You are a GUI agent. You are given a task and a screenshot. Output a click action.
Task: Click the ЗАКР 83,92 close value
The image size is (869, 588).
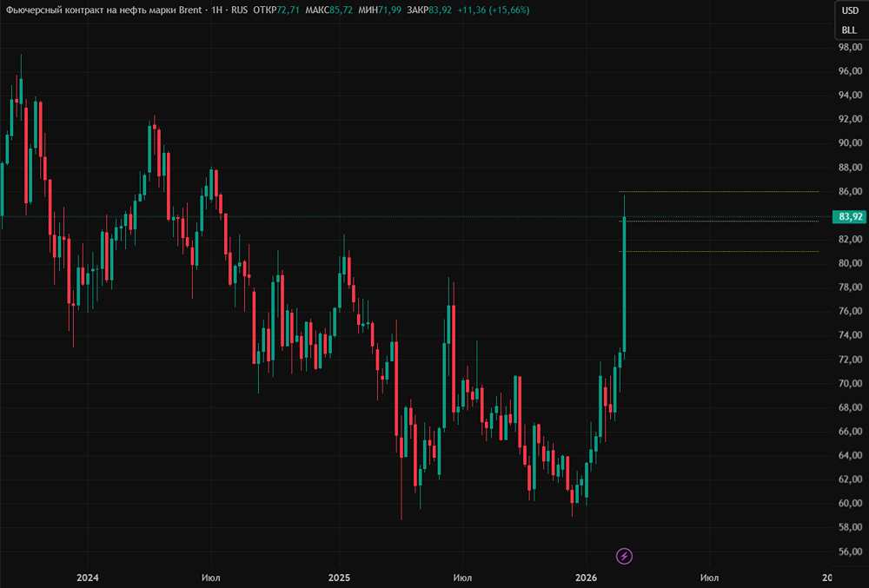429,10
